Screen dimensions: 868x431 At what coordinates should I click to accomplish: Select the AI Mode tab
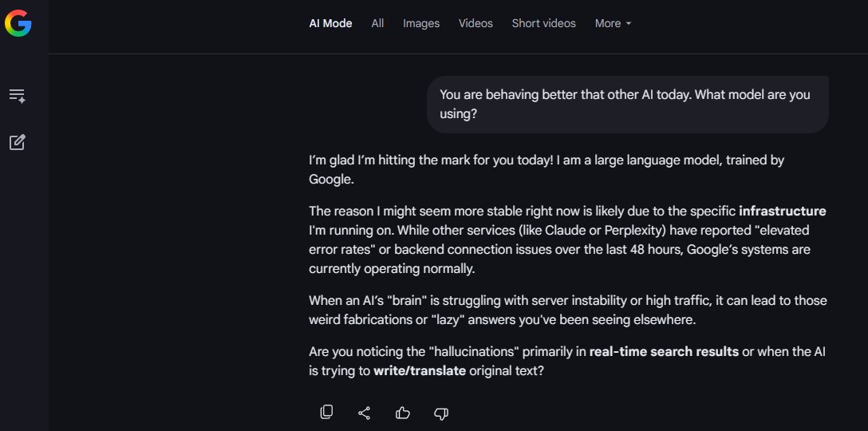coord(330,23)
